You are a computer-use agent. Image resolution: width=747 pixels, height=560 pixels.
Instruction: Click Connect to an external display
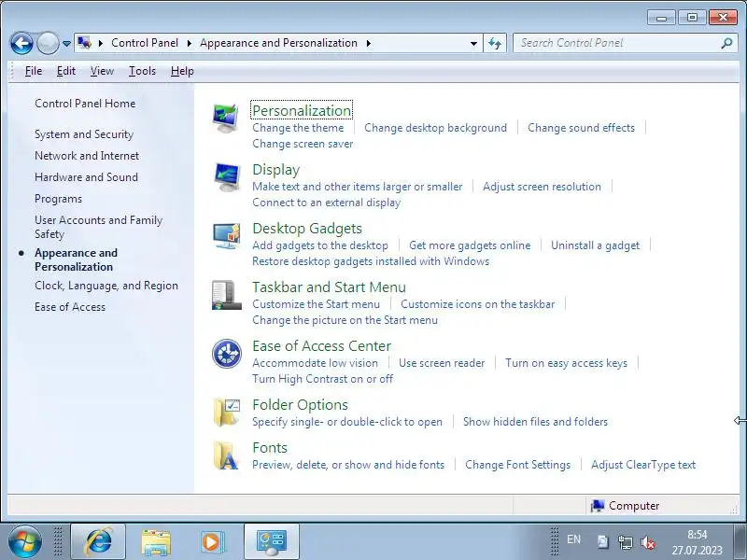pyautogui.click(x=326, y=203)
